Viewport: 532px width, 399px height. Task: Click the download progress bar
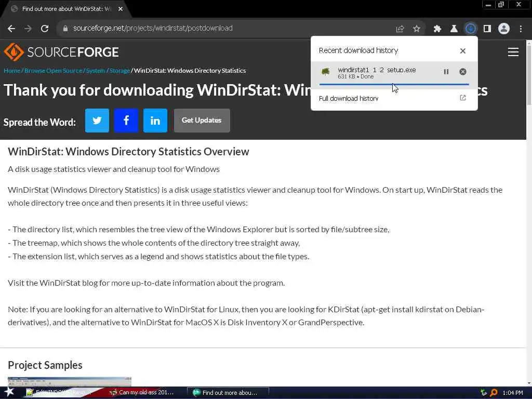[x=394, y=84]
